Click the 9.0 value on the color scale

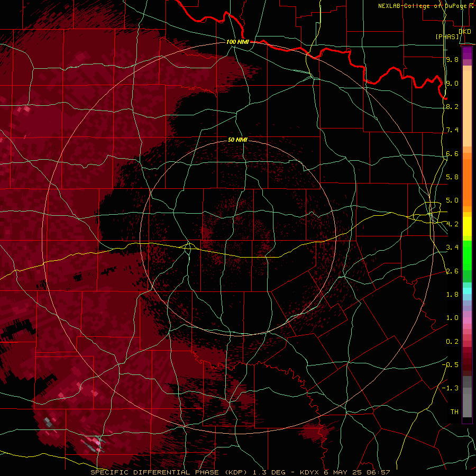coord(452,83)
